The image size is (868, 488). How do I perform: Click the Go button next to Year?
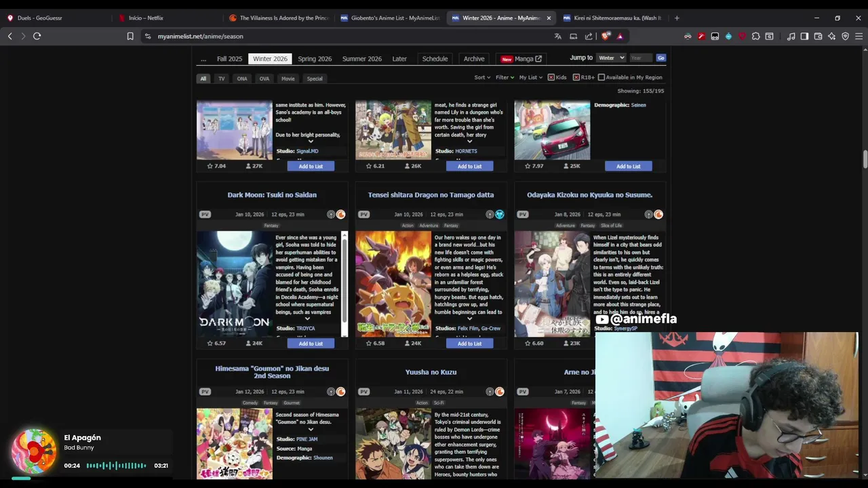(660, 58)
